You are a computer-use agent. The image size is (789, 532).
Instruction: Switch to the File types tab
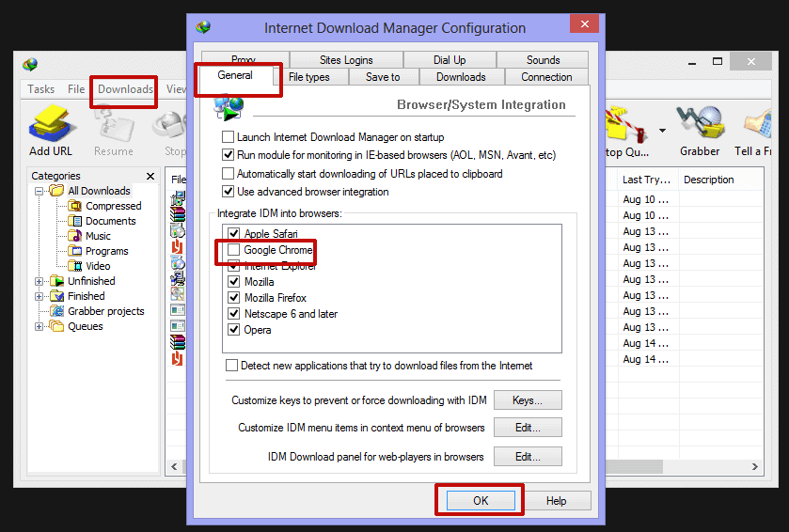(x=309, y=77)
